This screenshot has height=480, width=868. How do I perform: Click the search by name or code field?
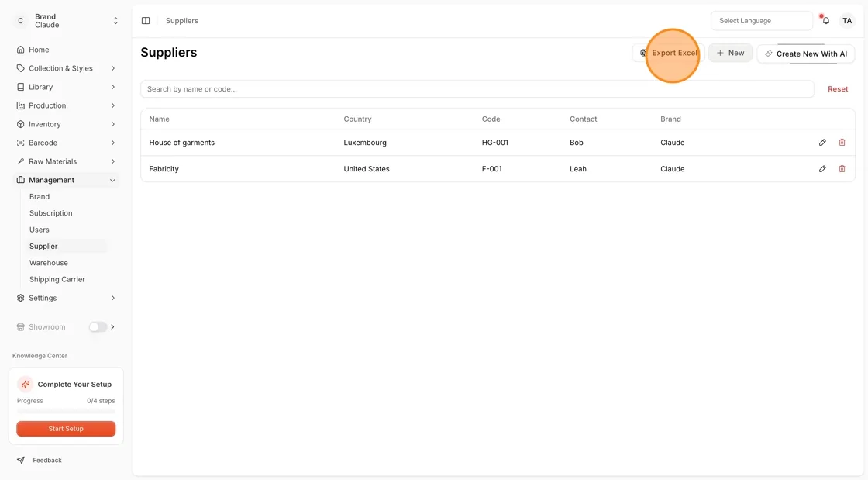point(477,89)
